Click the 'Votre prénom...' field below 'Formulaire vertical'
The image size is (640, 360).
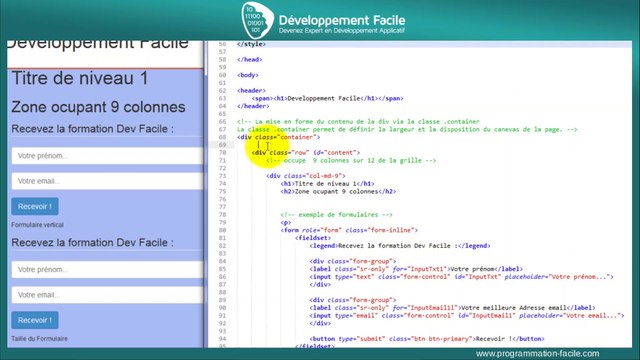[x=107, y=269]
